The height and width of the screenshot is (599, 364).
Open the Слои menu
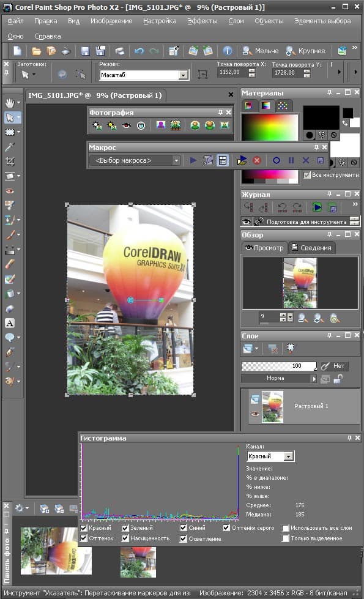click(236, 21)
